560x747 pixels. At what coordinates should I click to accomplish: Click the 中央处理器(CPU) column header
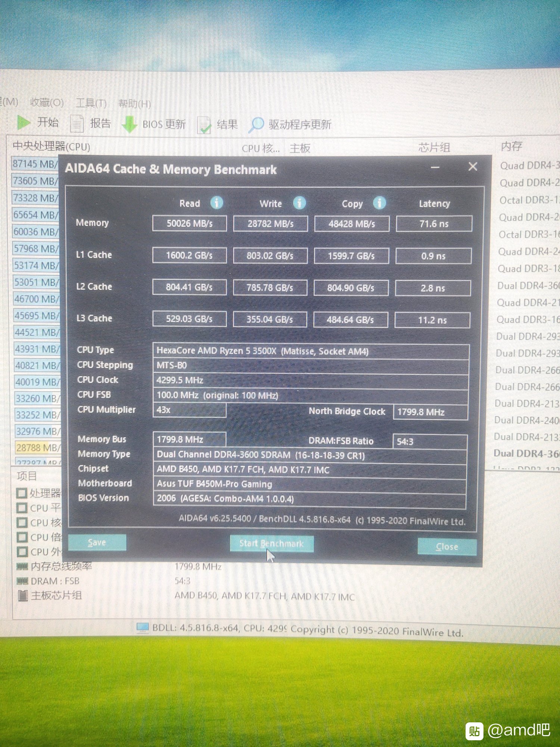coord(52,146)
